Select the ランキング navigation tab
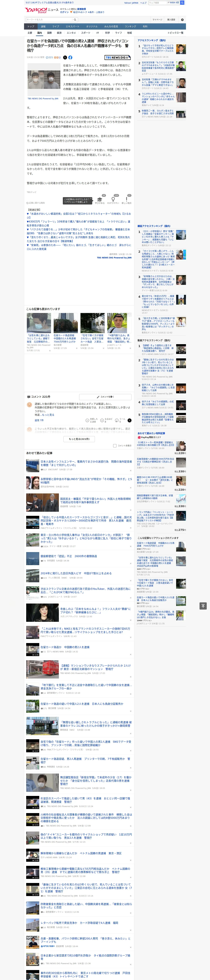This screenshot has height=980, width=210. (x=130, y=27)
